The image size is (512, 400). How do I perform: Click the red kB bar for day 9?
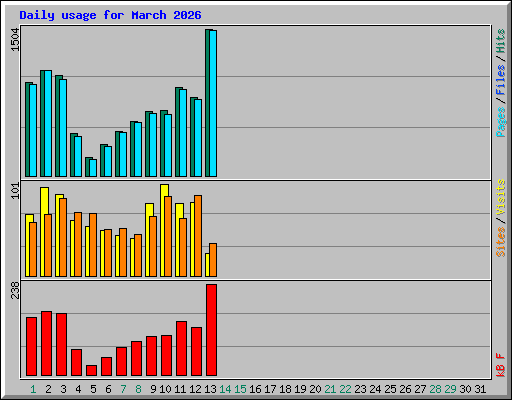click(151, 356)
